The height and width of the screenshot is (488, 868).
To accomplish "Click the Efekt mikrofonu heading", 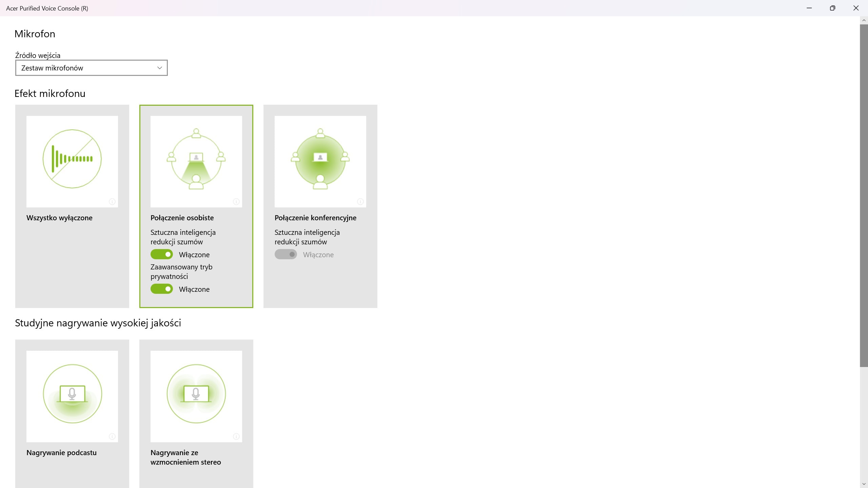I will point(50,94).
